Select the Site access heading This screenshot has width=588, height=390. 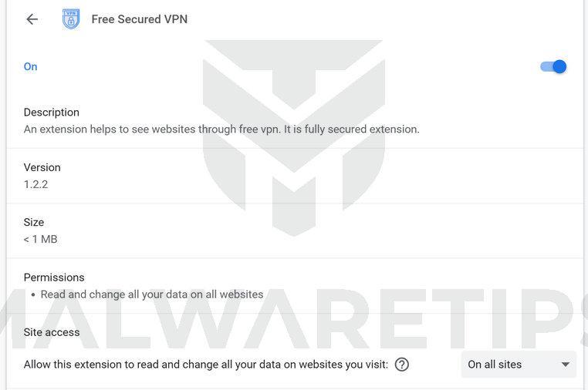(51, 332)
